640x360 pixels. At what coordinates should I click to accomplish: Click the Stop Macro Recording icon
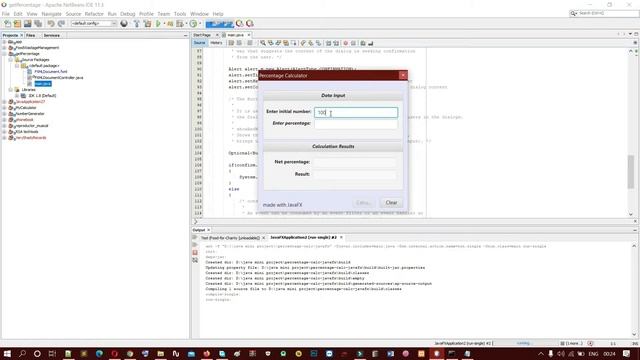pyautogui.click(x=353, y=43)
